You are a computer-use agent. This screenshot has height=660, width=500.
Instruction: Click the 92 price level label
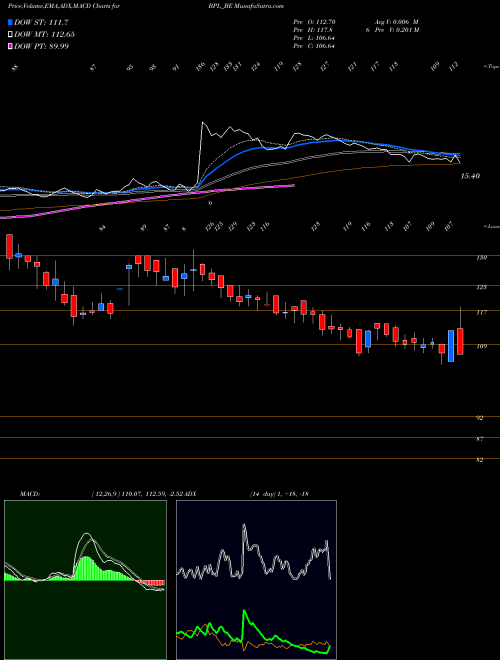coord(479,418)
